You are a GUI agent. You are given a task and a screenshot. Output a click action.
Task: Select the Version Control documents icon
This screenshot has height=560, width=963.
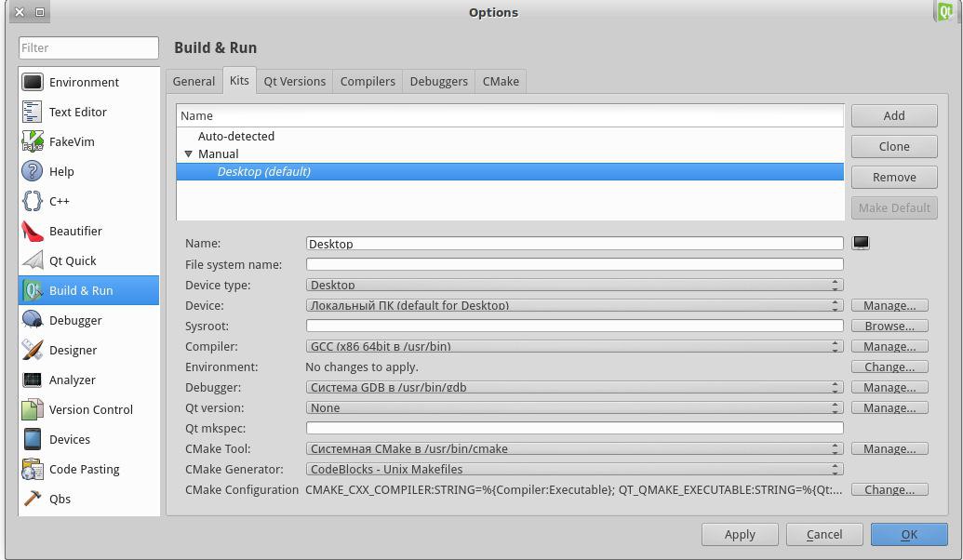click(32, 409)
